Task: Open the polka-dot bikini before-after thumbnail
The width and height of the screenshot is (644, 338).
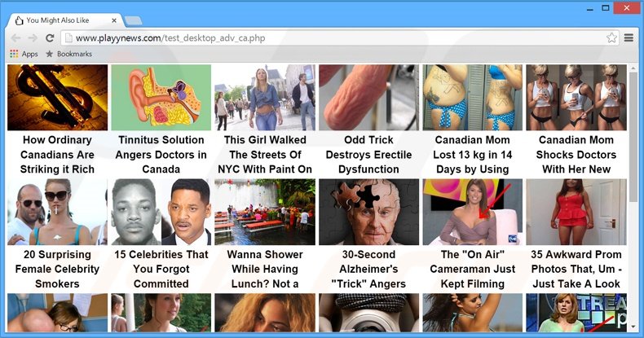Action: point(473,97)
